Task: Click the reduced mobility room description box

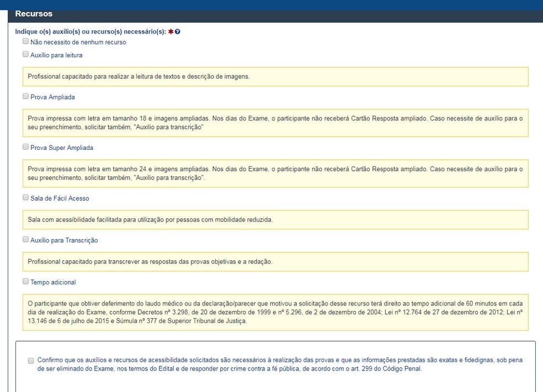Action: click(275, 220)
